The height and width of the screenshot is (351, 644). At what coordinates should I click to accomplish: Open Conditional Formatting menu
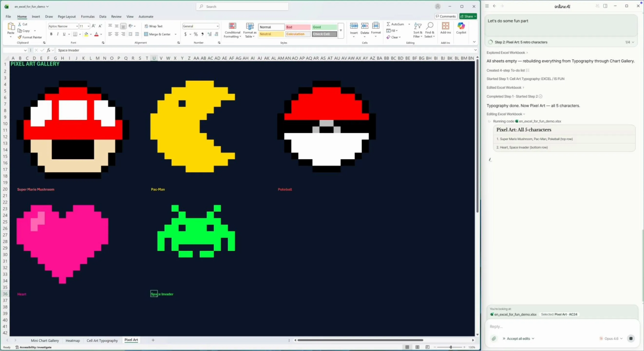pos(232,30)
